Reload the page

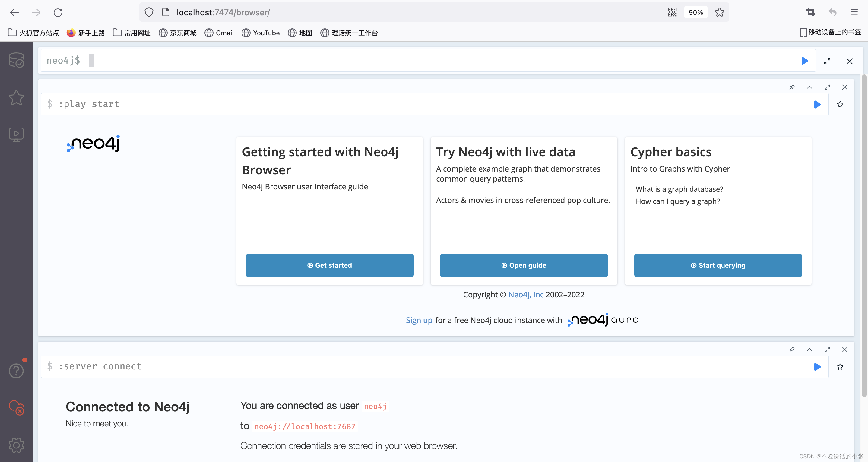58,12
